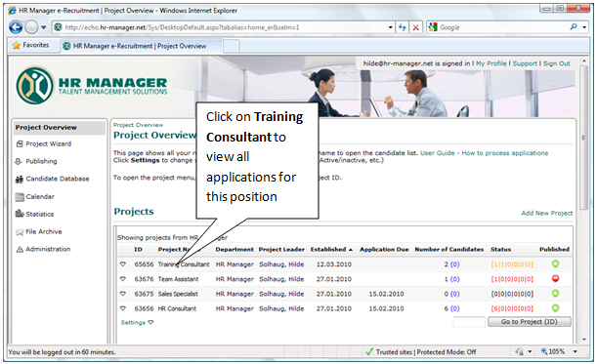
Task: Click status [1|1|0|0|0|0] for Training Consultant
Action: (512, 264)
